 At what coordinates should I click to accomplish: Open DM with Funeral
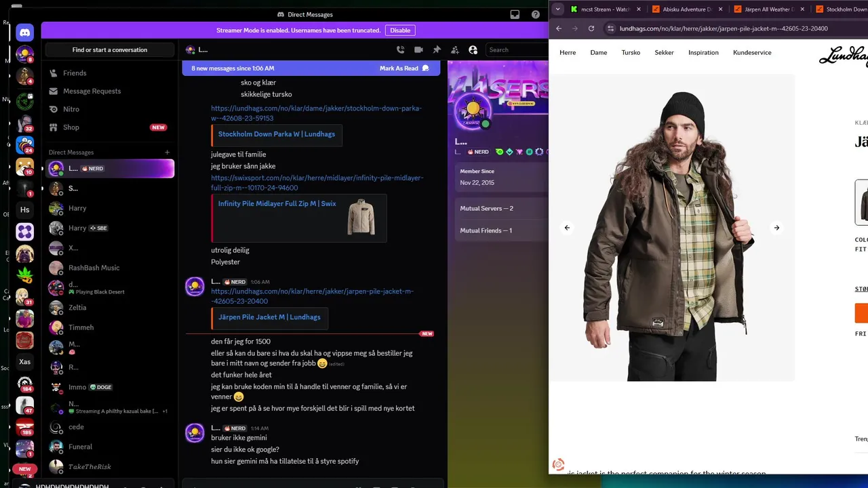[110, 447]
